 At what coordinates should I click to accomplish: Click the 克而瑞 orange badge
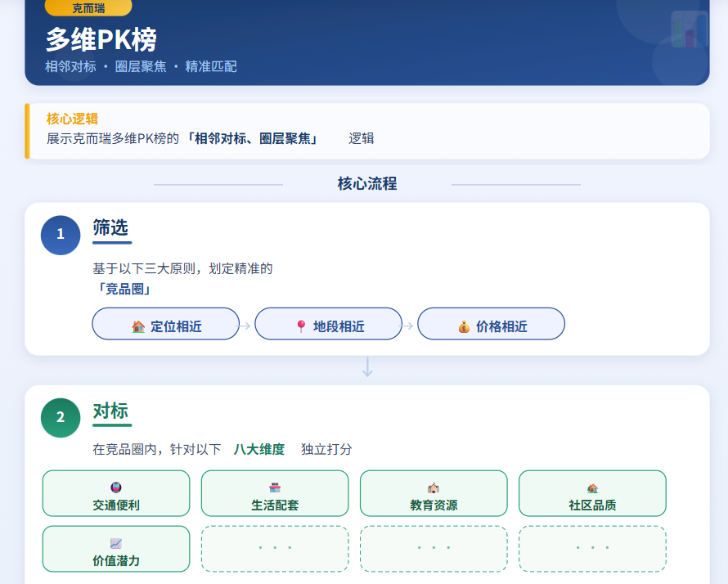click(88, 8)
